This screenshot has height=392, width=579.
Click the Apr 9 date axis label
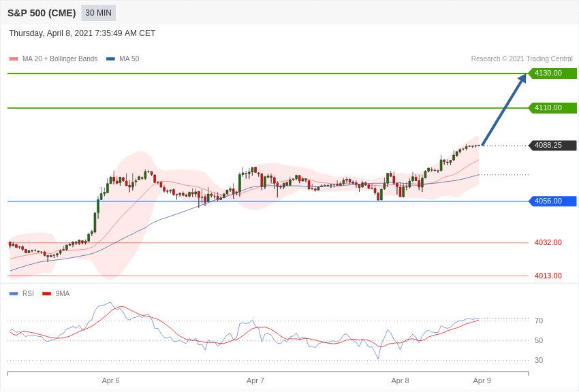pyautogui.click(x=482, y=380)
